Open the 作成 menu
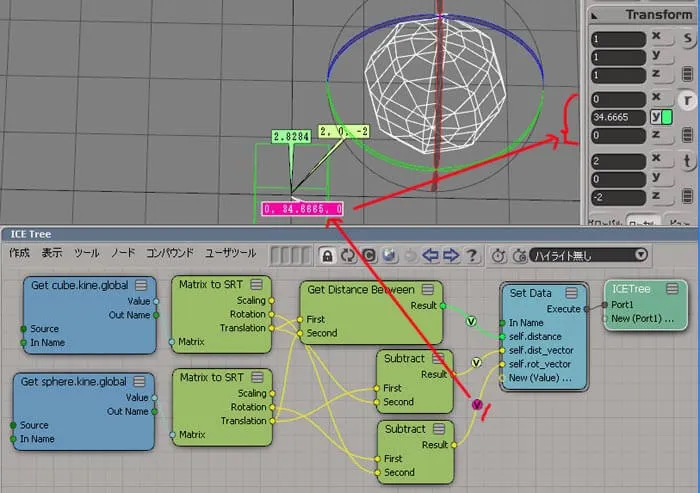Viewport: 700px width, 493px height. (x=19, y=253)
